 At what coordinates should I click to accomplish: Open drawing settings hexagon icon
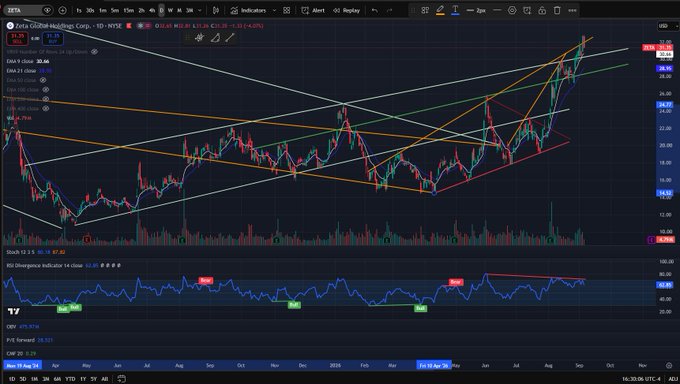click(x=512, y=10)
